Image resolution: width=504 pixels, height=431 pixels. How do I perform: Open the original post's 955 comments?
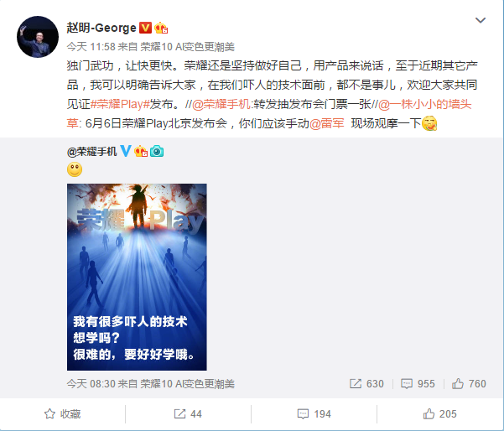(x=418, y=384)
